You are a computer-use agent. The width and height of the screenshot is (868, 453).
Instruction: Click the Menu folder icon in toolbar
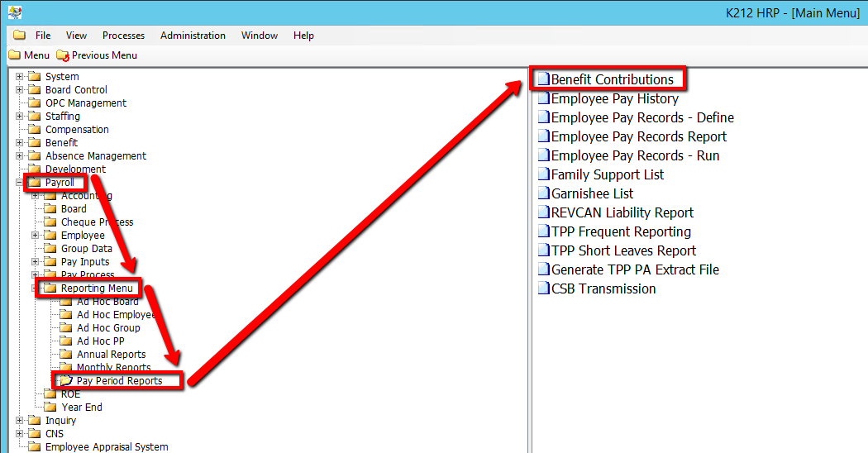14,55
